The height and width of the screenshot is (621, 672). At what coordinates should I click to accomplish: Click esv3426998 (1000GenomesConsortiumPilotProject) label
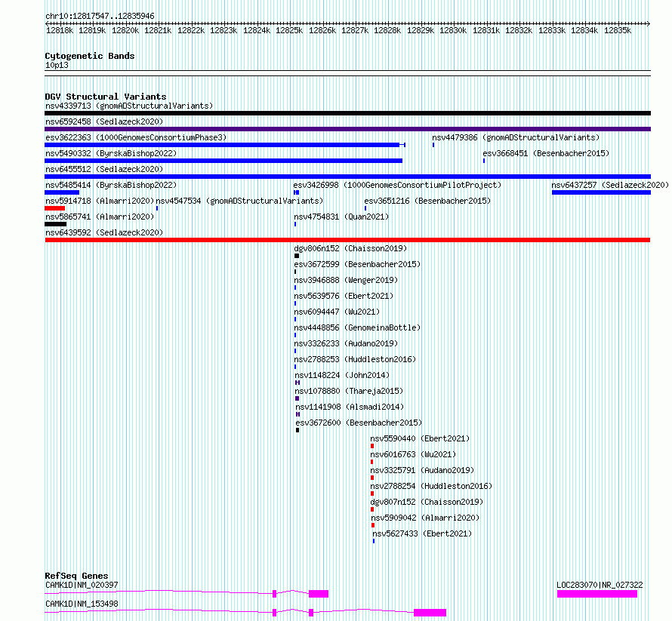coord(397,185)
